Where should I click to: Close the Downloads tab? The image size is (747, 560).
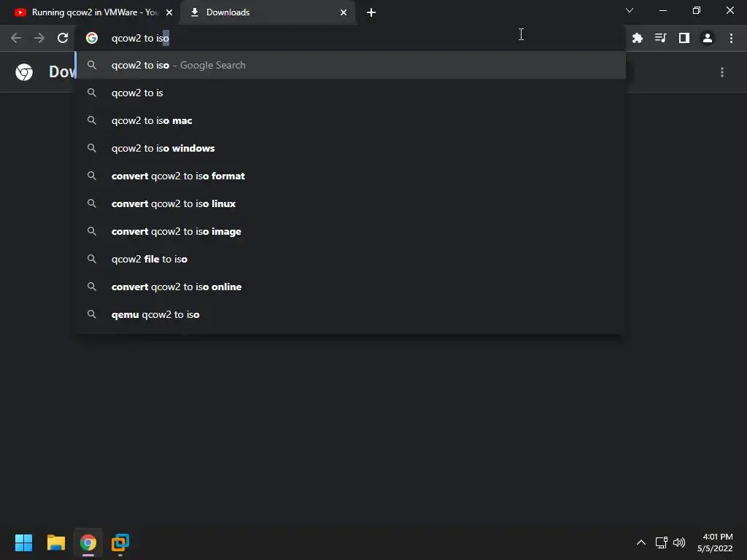click(344, 12)
